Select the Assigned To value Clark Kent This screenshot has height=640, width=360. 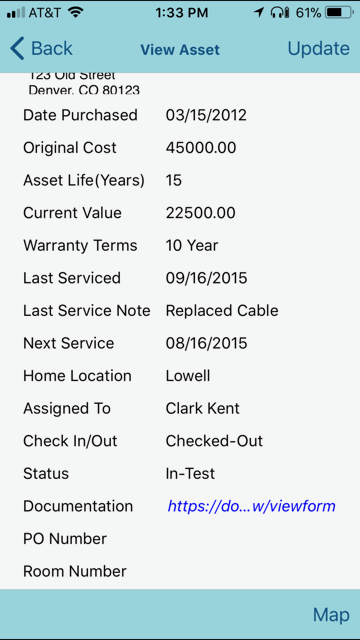click(202, 408)
